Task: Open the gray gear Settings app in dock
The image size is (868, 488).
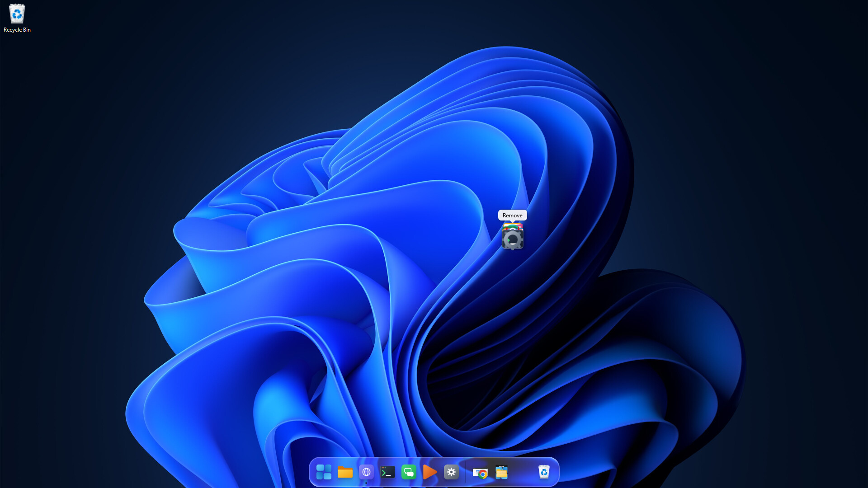Action: 451,472
